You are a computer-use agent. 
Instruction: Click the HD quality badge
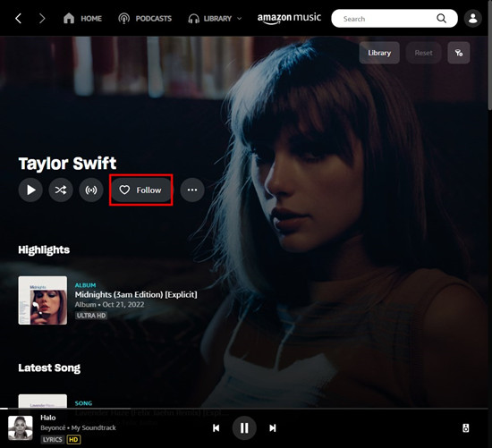click(x=73, y=440)
